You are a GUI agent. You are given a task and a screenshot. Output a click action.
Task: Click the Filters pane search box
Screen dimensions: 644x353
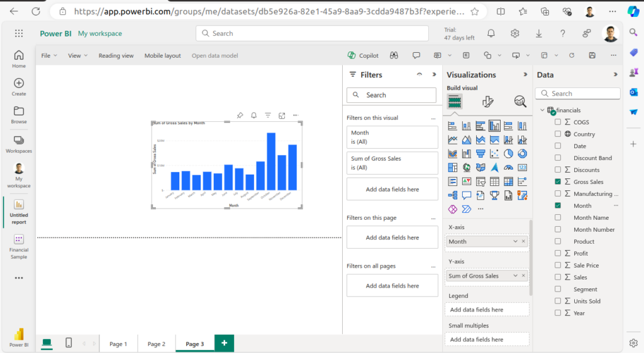point(391,95)
